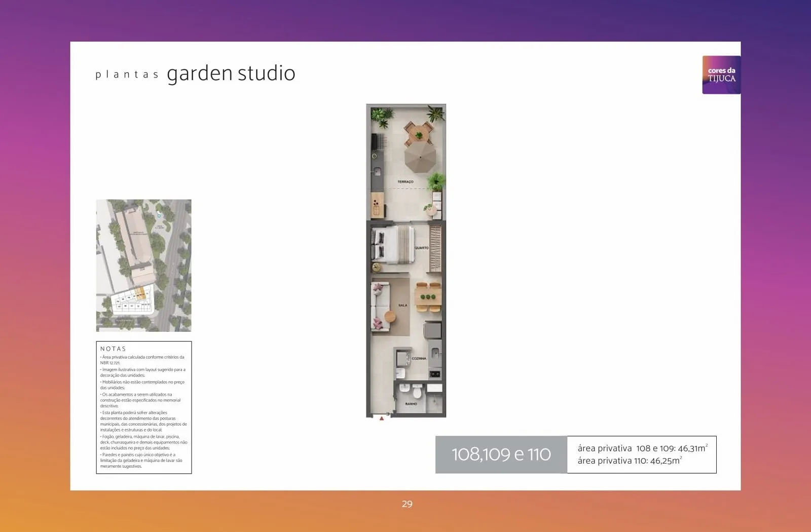Click the 'plantas' label in the title
The image size is (811, 532).
(127, 75)
